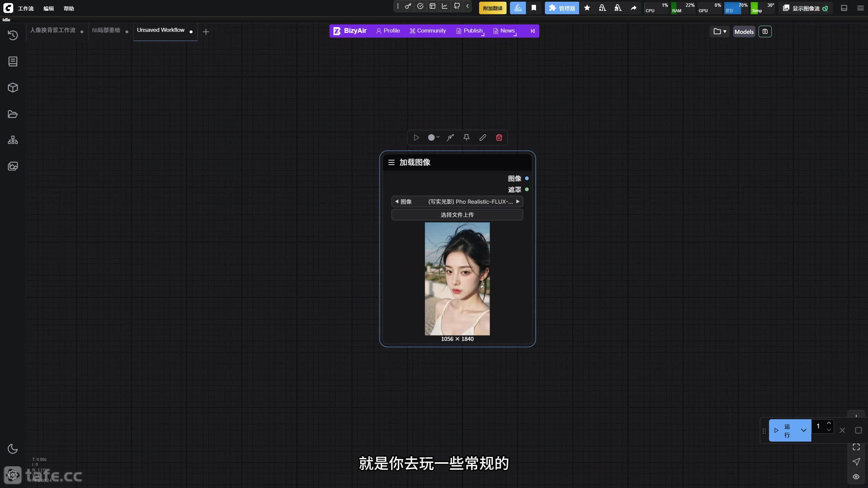
Task: Click the first vacuum-cleaner cleanup icon
Action: [603, 8]
